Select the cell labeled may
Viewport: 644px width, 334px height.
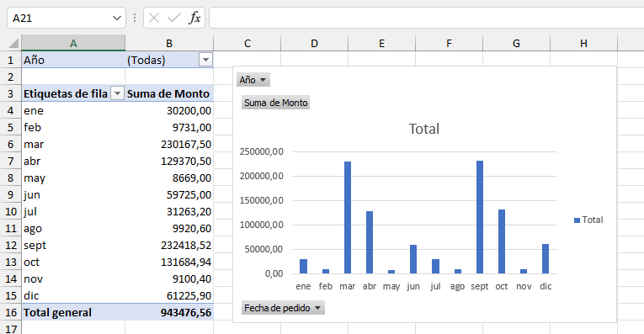click(73, 178)
